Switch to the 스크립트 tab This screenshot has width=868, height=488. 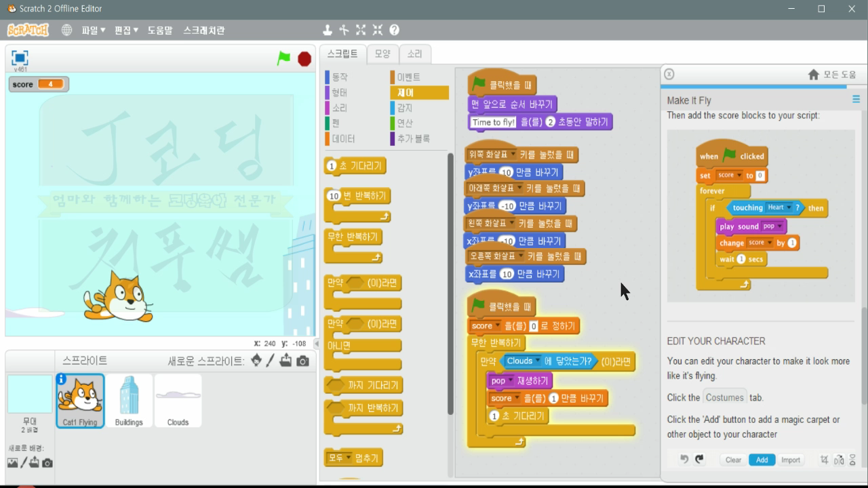click(x=342, y=54)
